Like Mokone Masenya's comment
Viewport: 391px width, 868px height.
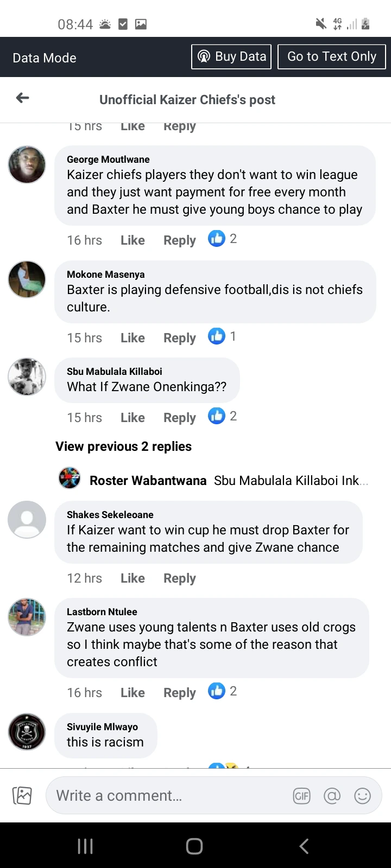133,337
